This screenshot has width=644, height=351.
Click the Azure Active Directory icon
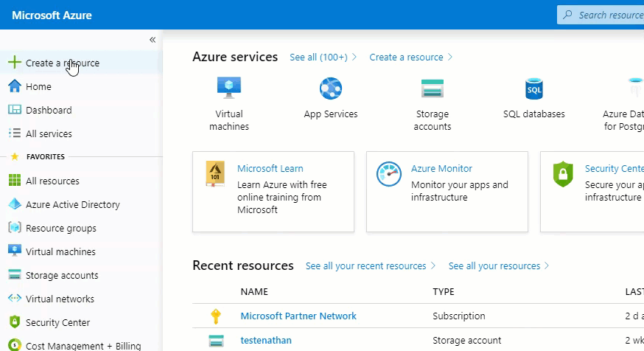click(x=15, y=204)
